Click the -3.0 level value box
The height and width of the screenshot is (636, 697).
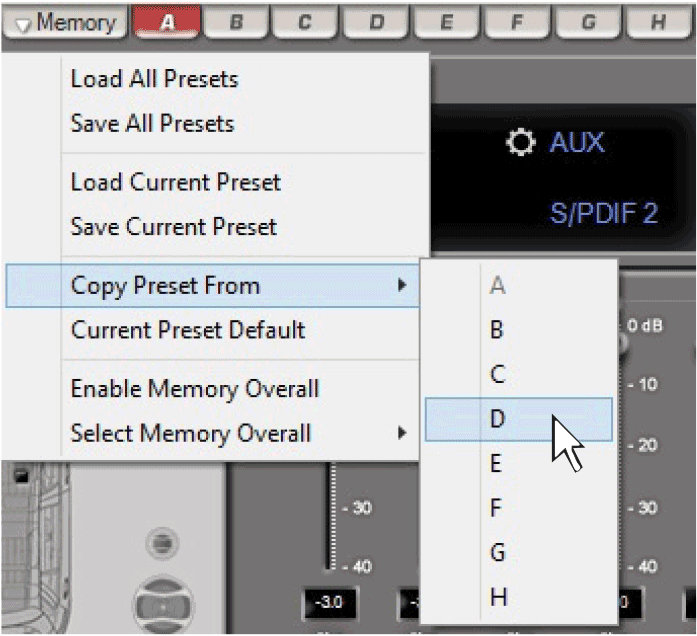[329, 603]
